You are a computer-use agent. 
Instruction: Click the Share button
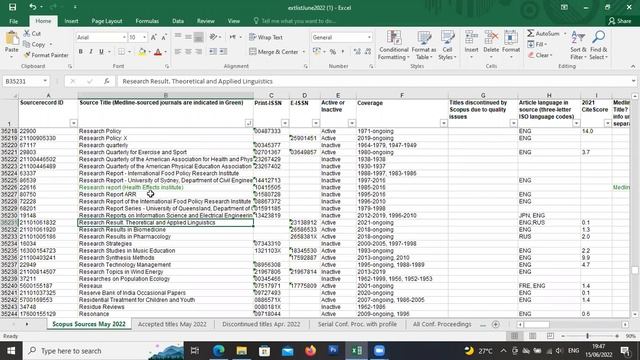[x=619, y=21]
